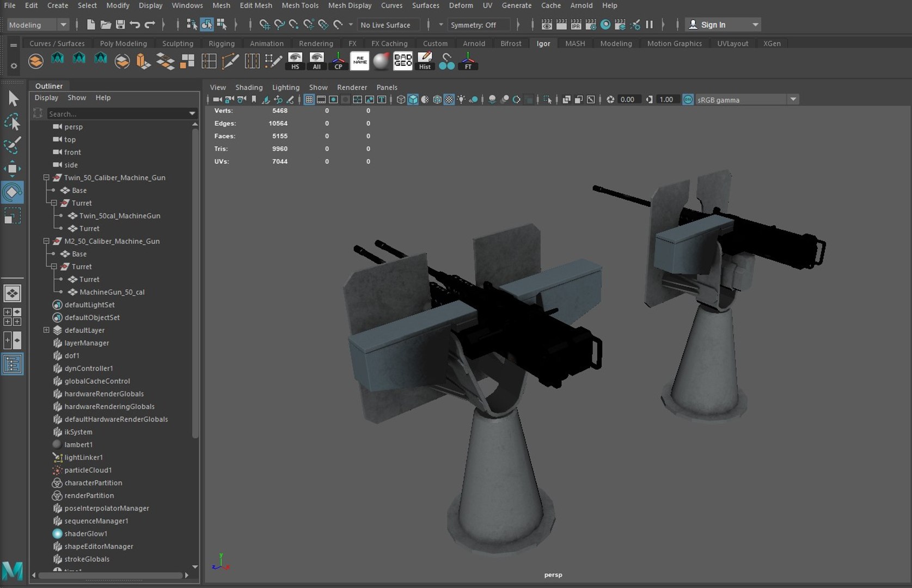Viewport: 912px width, 588px height.
Task: Select the MachineGun_50_cal mesh node
Action: 112,292
